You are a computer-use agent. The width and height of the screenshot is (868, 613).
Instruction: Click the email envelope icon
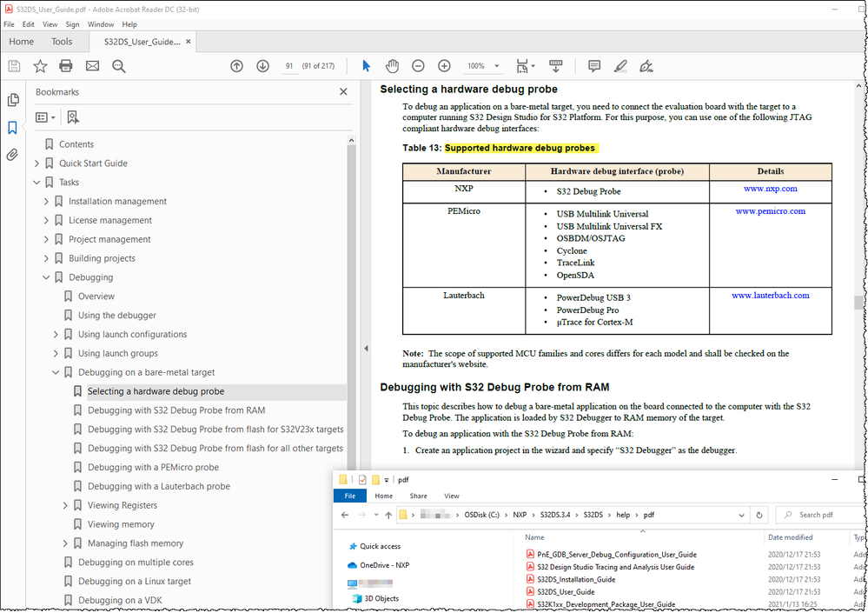pos(92,66)
